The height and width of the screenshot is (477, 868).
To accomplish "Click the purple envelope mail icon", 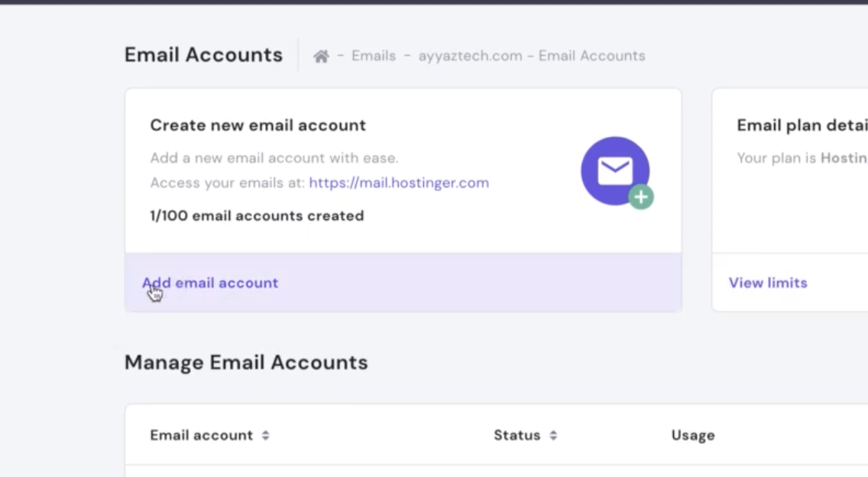I will pyautogui.click(x=614, y=170).
